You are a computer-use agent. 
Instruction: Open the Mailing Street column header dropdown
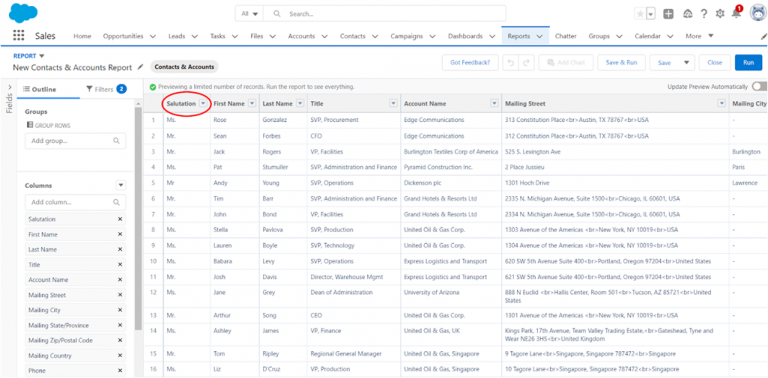click(x=721, y=103)
